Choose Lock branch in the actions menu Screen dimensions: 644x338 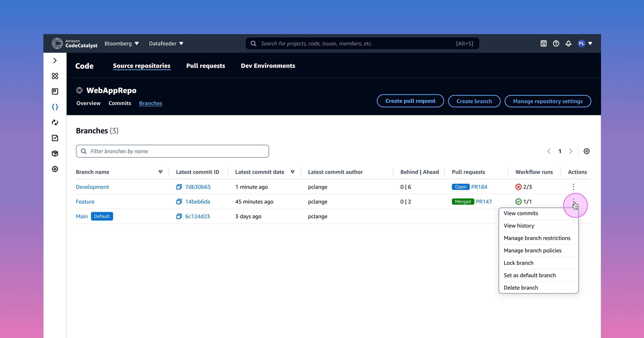tap(518, 263)
